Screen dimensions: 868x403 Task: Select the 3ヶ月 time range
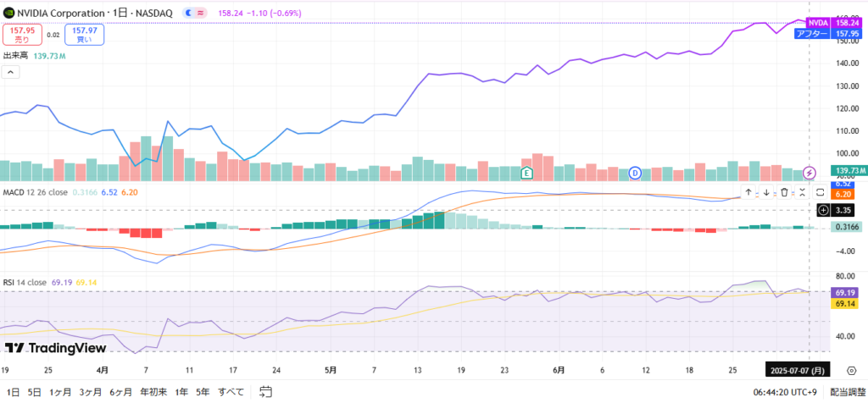pos(90,393)
